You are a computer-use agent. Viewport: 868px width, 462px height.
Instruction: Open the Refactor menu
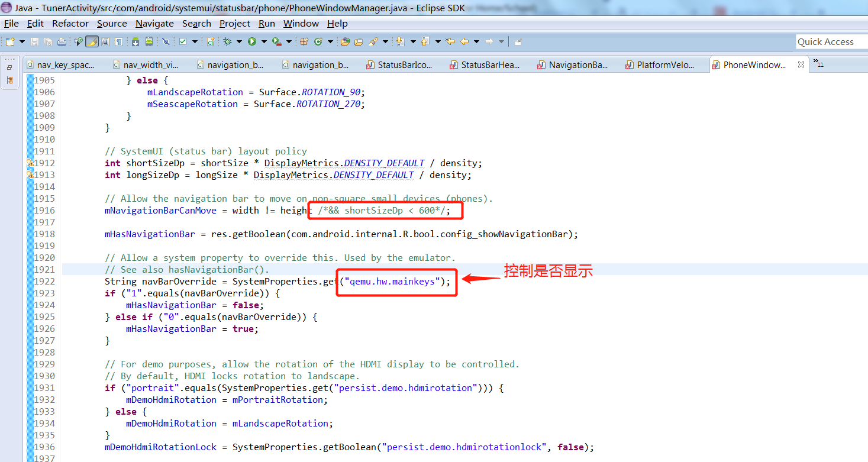[70, 24]
